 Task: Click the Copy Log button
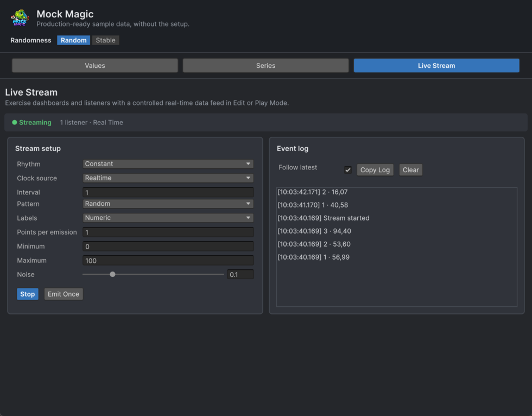tap(375, 170)
